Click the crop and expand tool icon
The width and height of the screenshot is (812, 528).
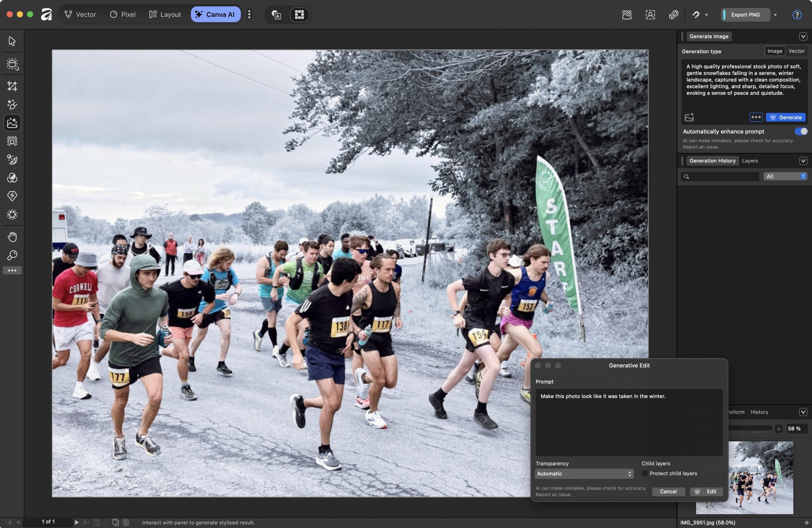tap(12, 86)
